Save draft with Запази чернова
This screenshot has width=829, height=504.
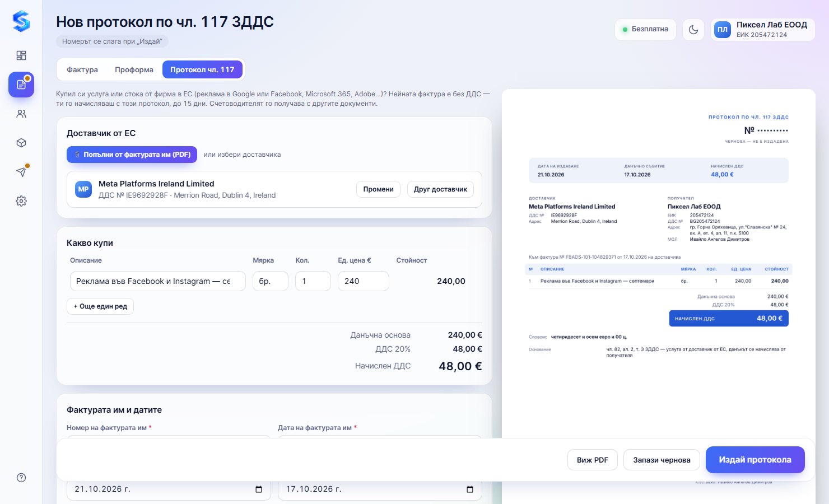(662, 460)
